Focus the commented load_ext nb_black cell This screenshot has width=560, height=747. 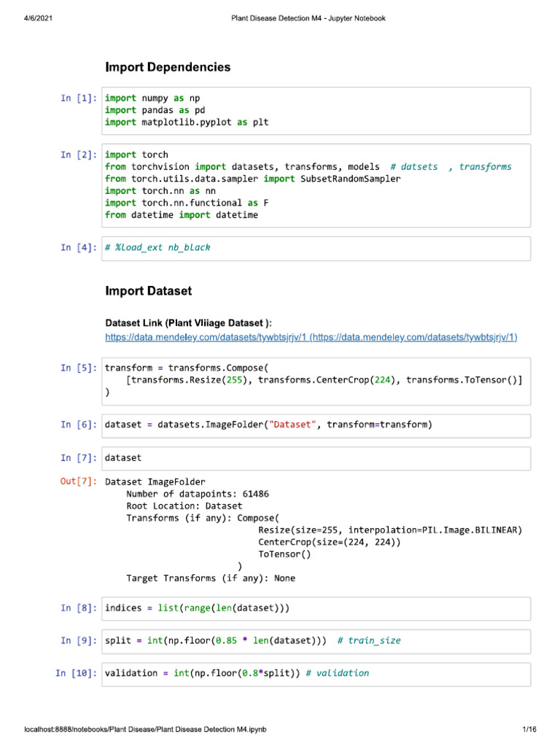click(317, 248)
